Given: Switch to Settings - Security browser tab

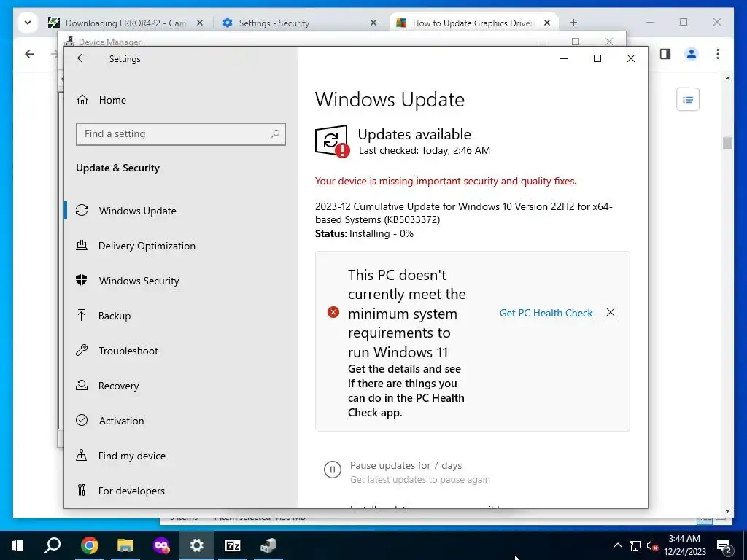Looking at the screenshot, I should pos(274,23).
